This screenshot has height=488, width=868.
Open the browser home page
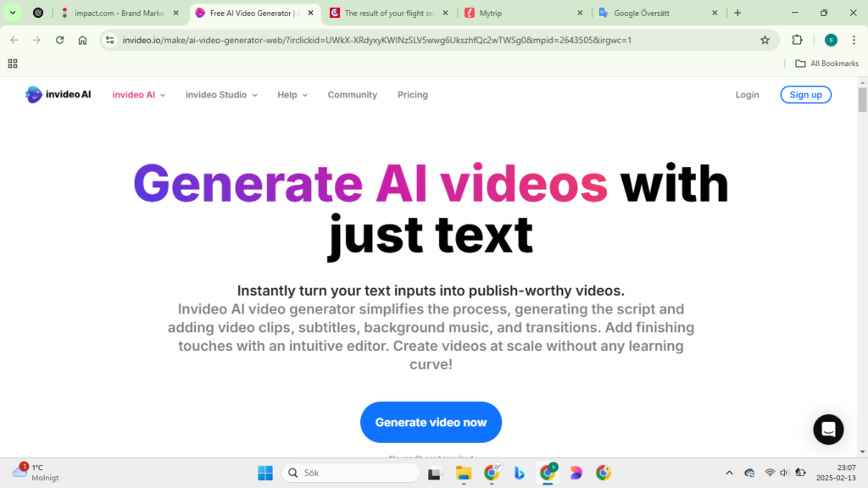[x=82, y=40]
